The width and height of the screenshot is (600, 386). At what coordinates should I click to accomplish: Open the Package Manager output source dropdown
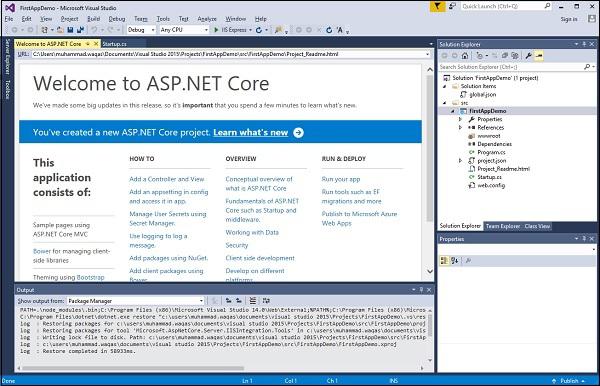point(201,301)
